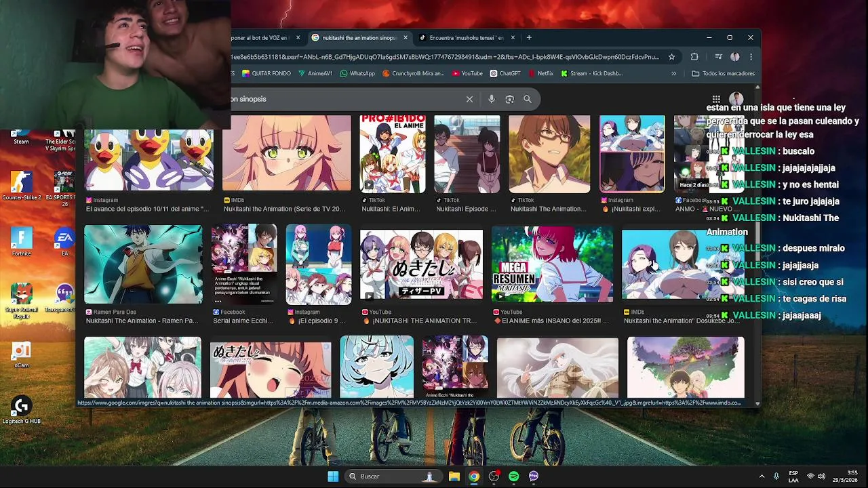Open YouTube bookmark
The image size is (868, 488).
(467, 73)
